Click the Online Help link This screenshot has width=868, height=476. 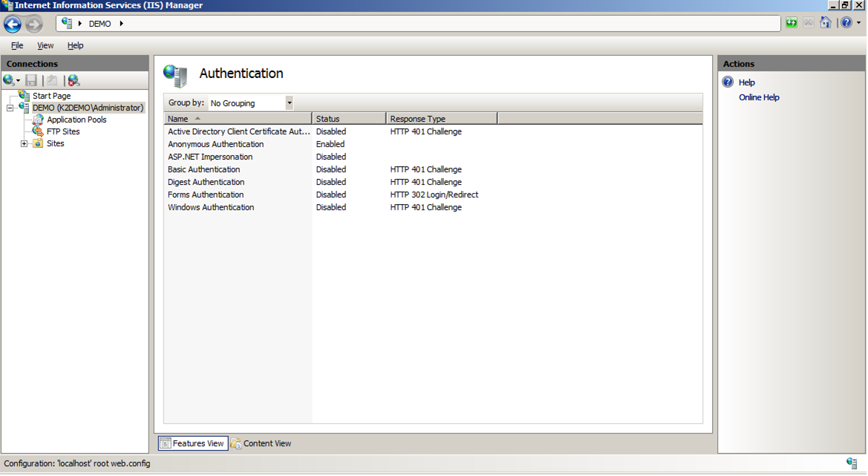759,97
